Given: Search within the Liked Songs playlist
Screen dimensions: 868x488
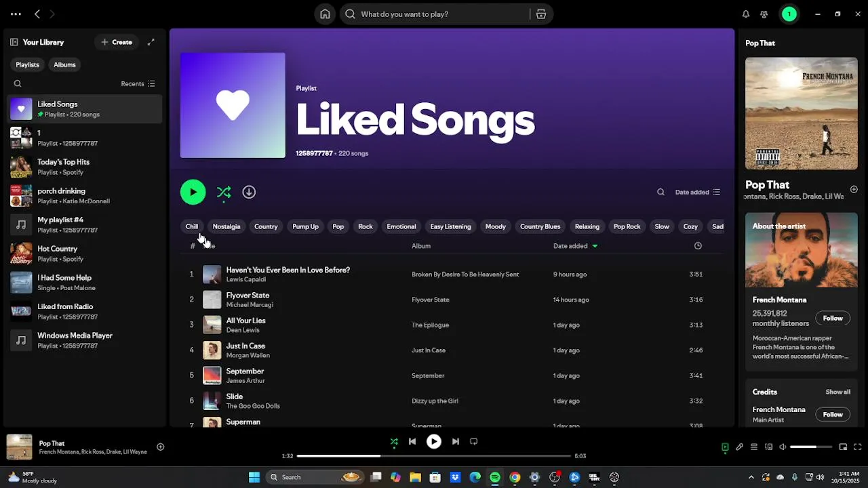Looking at the screenshot, I should 660,192.
